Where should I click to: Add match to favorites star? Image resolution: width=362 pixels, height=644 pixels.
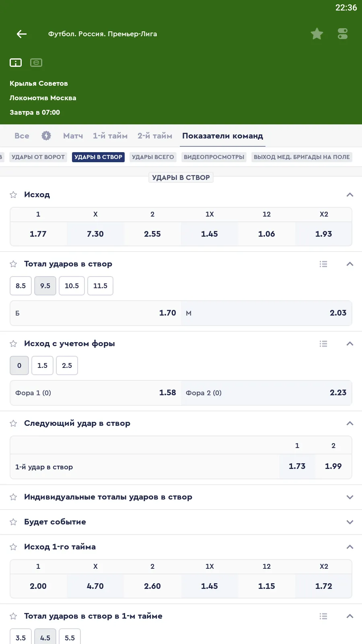[x=317, y=34]
